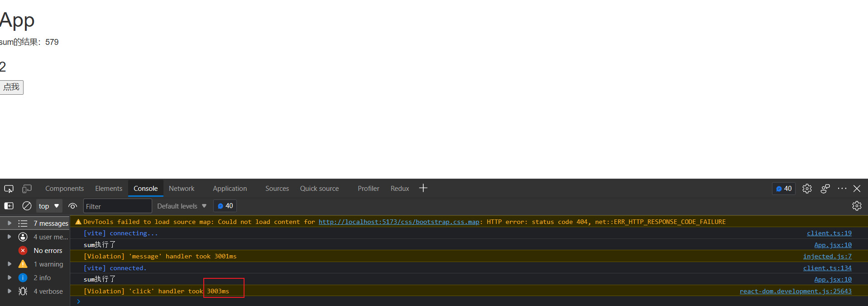
Task: Click the 点我 button
Action: pyautogui.click(x=12, y=87)
